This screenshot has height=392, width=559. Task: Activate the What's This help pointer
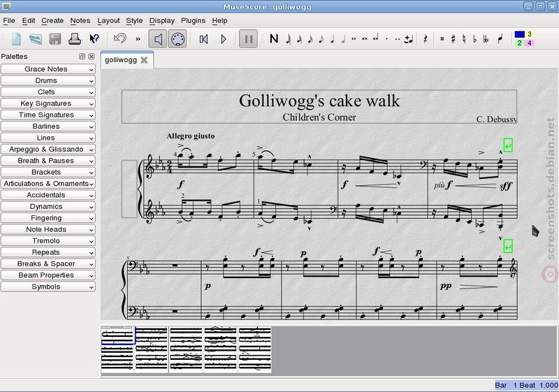[94, 39]
